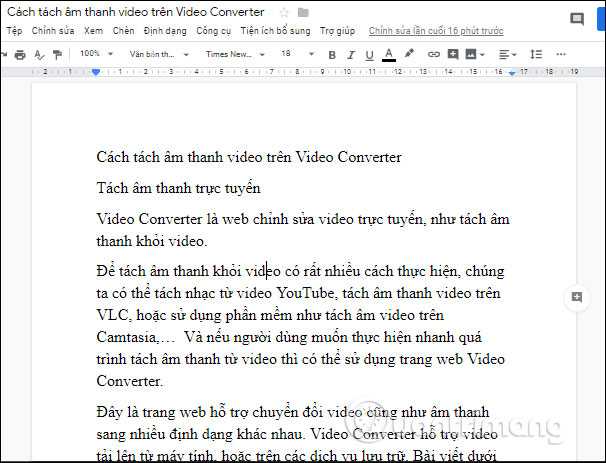This screenshot has height=463, width=606.
Task: Click the left indent marker on ruler
Action: 96,71
